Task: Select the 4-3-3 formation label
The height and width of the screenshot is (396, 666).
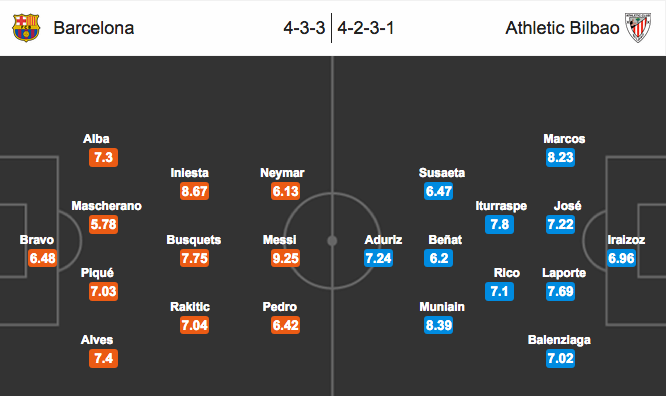Action: pos(304,28)
